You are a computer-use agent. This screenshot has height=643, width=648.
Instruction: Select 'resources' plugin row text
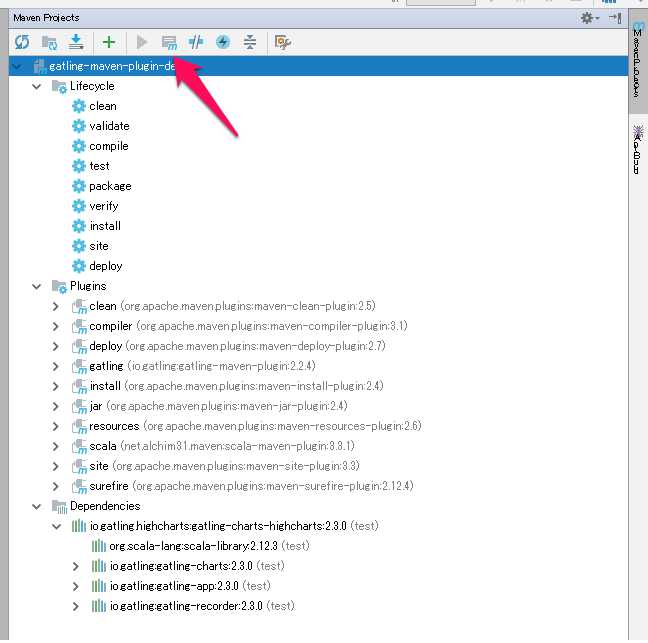coord(255,426)
